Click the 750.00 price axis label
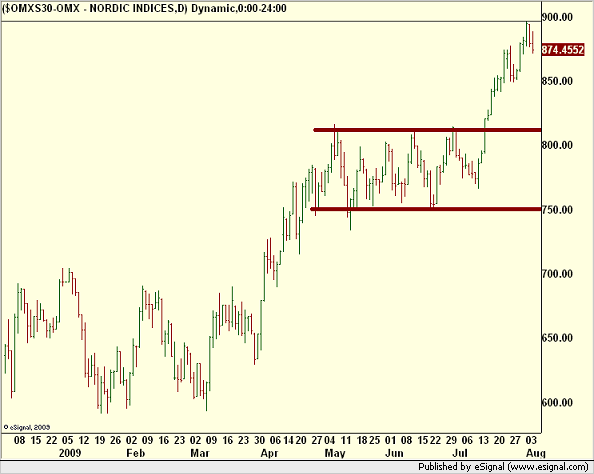Image resolution: width=594 pixels, height=474 pixels. 557,210
